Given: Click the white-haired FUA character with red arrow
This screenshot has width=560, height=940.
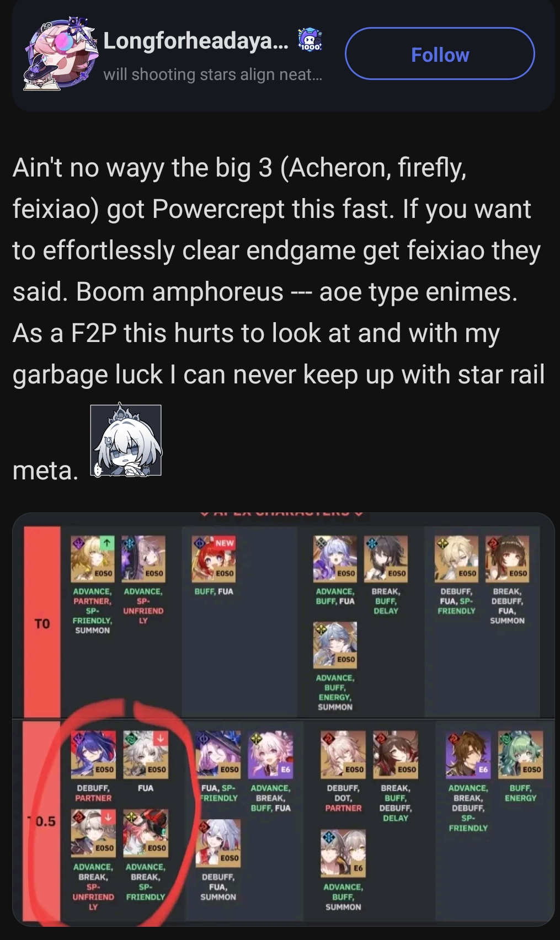Looking at the screenshot, I should pyautogui.click(x=145, y=754).
